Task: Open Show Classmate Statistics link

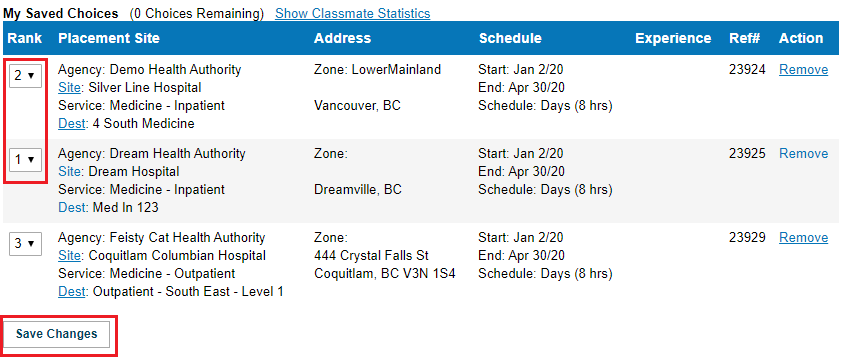Action: [352, 14]
